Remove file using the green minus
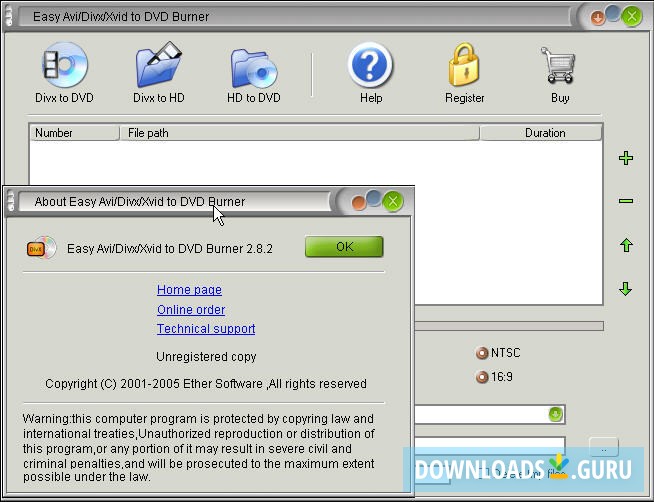 click(x=626, y=201)
